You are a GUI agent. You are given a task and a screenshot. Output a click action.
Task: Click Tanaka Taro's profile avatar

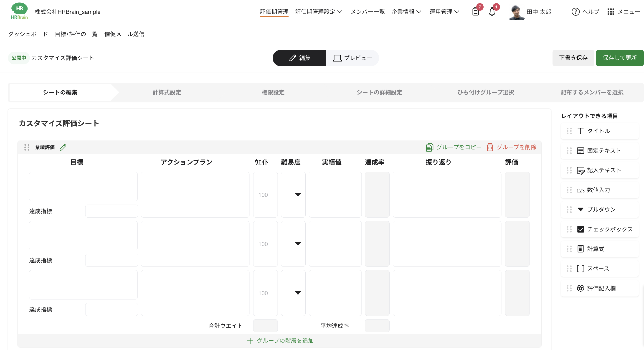coord(517,12)
